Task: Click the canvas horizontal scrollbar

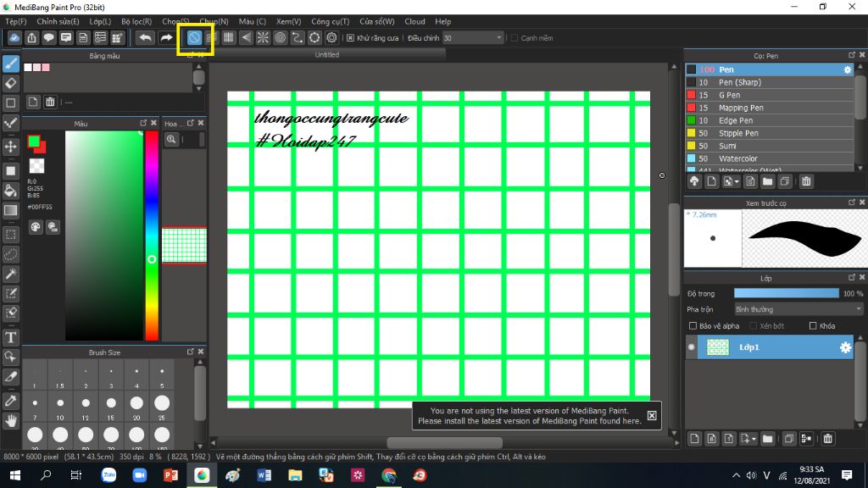Action: (x=444, y=442)
